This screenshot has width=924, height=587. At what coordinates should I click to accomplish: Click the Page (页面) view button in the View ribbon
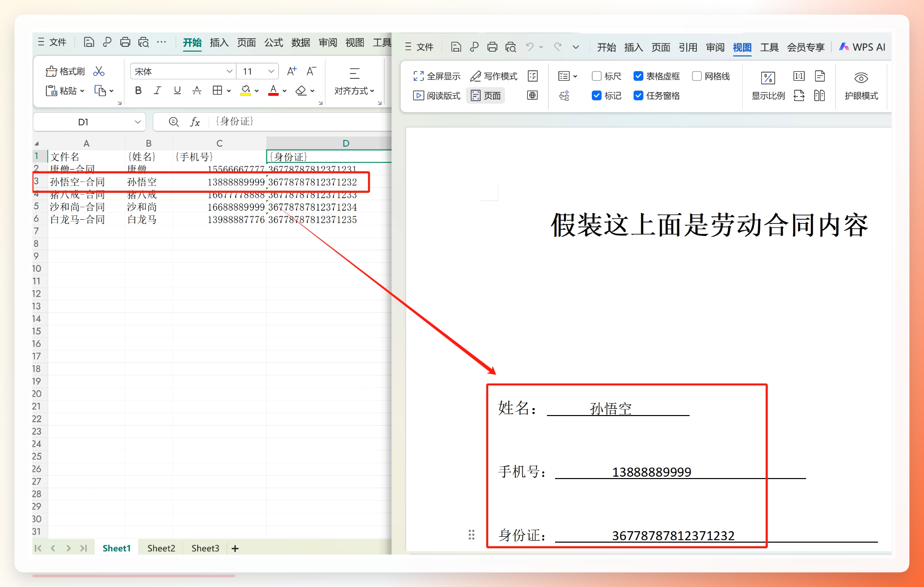[x=486, y=96]
